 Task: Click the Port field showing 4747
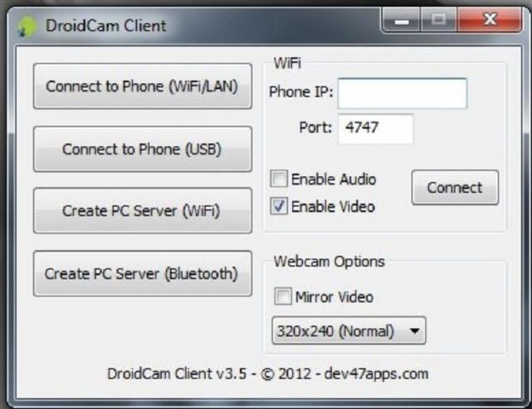pyautogui.click(x=376, y=129)
